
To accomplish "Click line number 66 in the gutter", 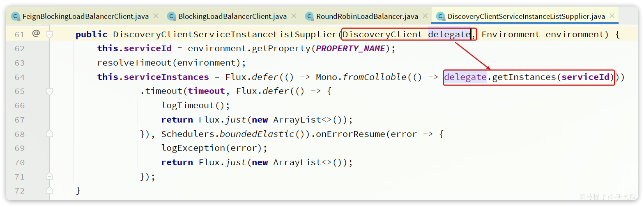I will point(19,106).
